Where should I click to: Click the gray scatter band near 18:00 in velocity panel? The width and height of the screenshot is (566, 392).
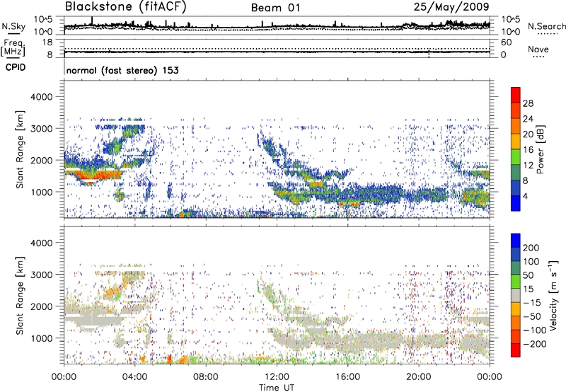coord(383,341)
